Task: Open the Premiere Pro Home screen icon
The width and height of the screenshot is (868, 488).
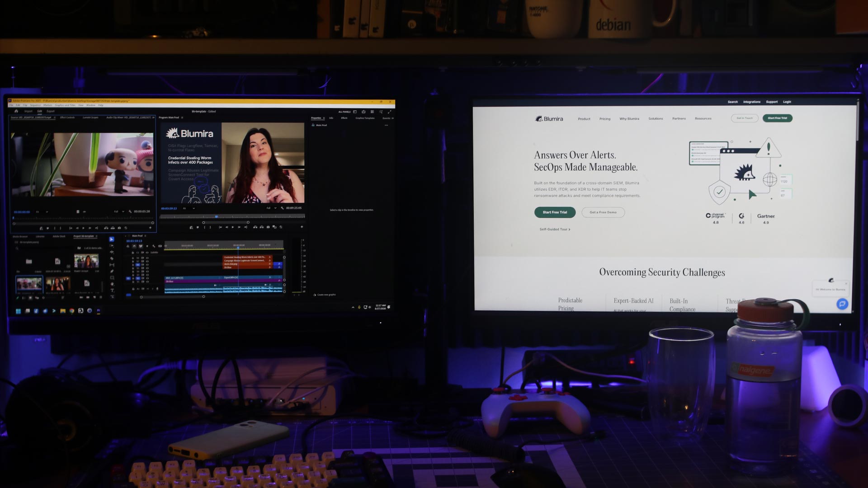Action: pos(16,111)
